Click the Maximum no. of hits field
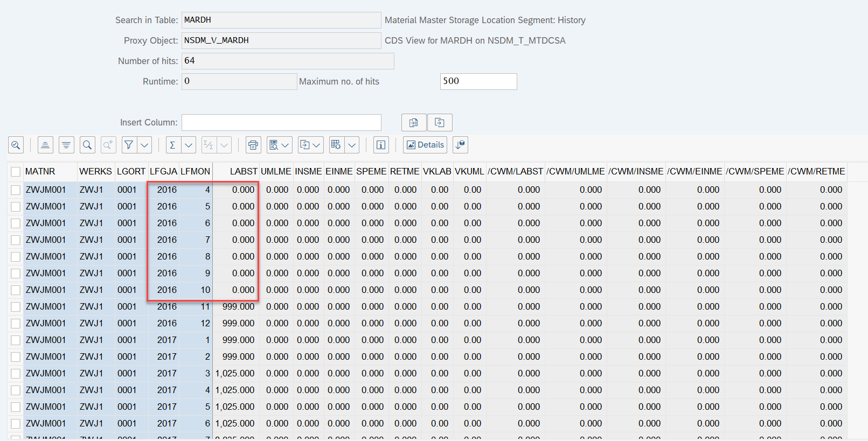Image resolution: width=868 pixels, height=441 pixels. (478, 81)
